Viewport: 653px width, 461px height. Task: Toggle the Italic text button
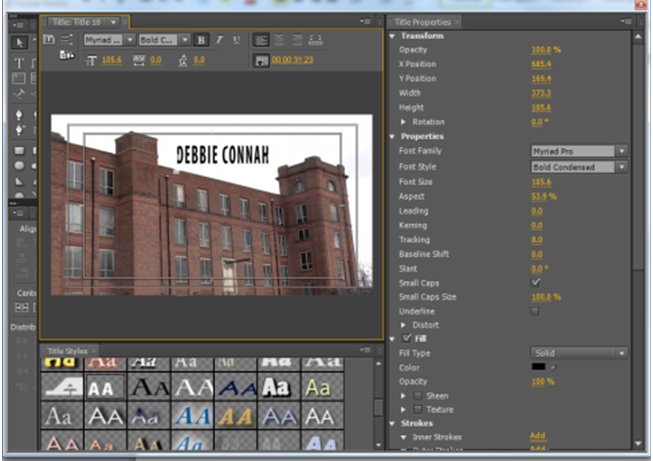pyautogui.click(x=218, y=40)
